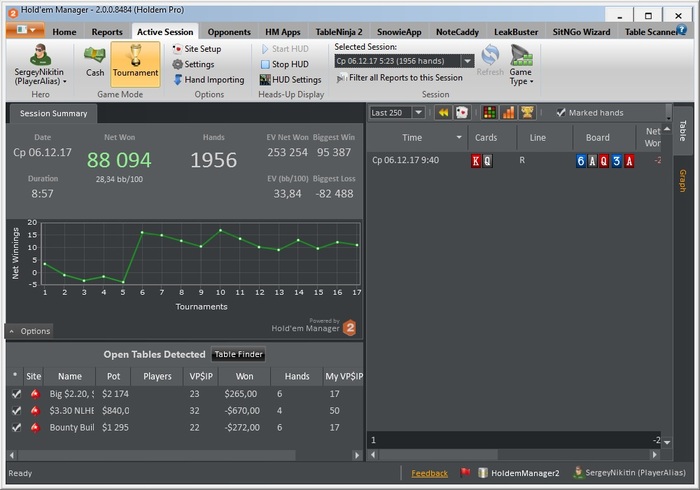Click the site icon in Bounty Builder row
The image size is (700, 490).
35,428
